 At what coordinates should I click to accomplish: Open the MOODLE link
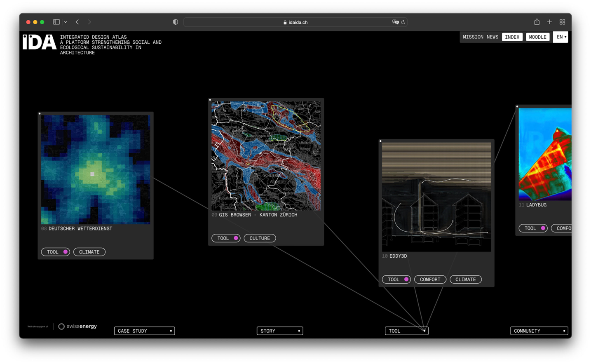pos(538,37)
